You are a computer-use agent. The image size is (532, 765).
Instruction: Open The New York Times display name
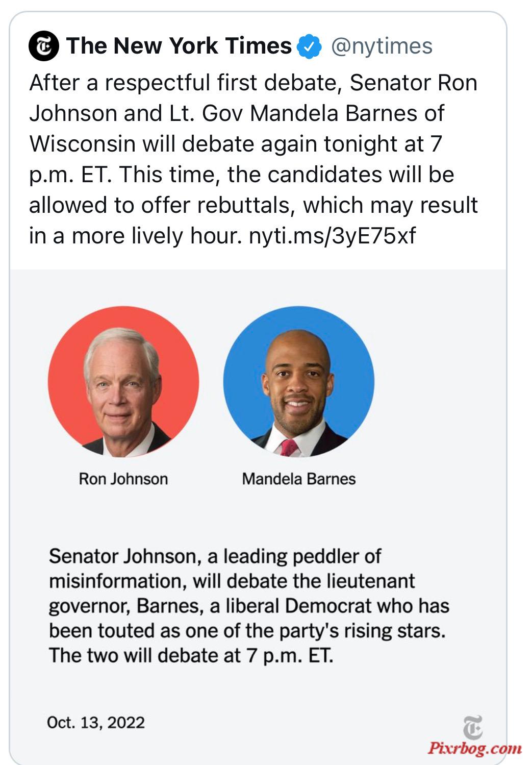tap(179, 46)
